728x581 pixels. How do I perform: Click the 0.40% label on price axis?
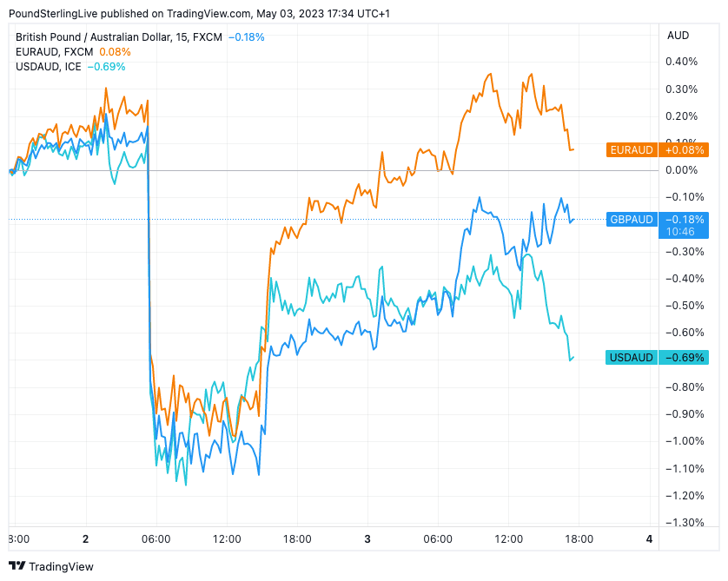682,62
